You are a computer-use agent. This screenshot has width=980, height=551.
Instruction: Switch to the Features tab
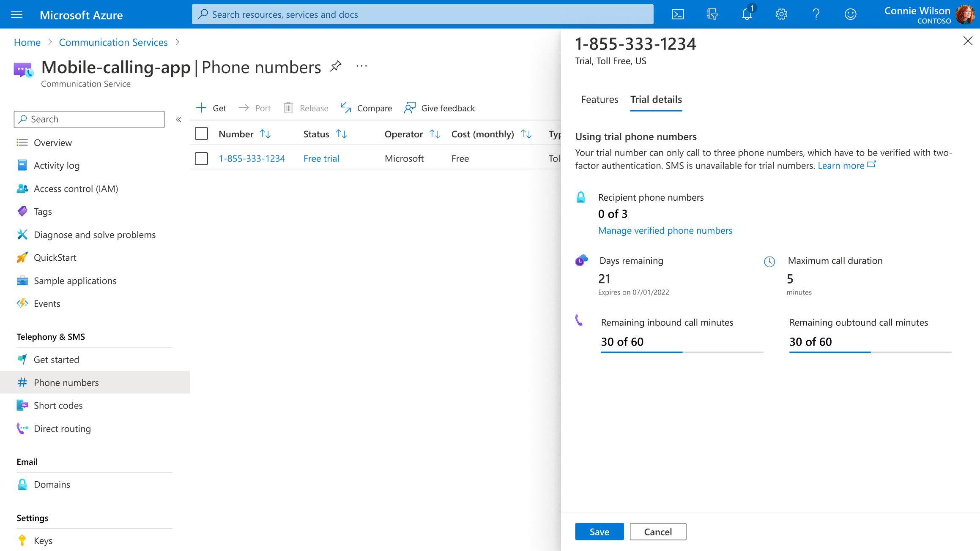(599, 99)
